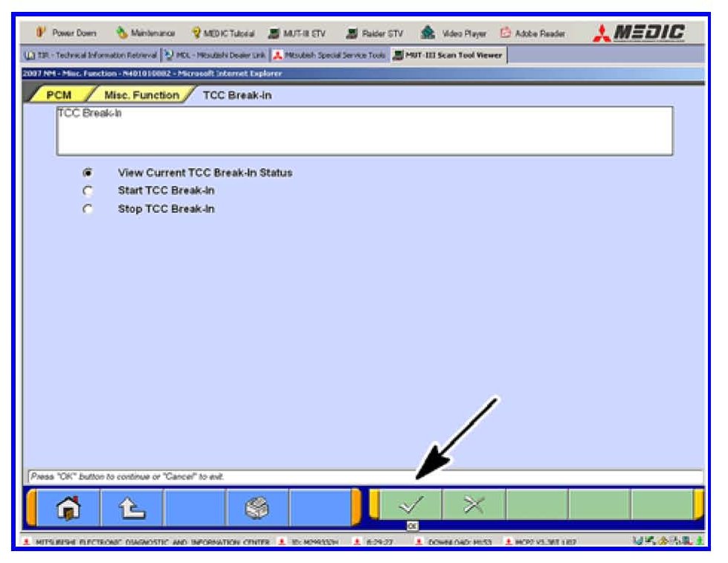Viewport: 728px width, 563px height.
Task: Open Adobe Reader
Action: (532, 33)
